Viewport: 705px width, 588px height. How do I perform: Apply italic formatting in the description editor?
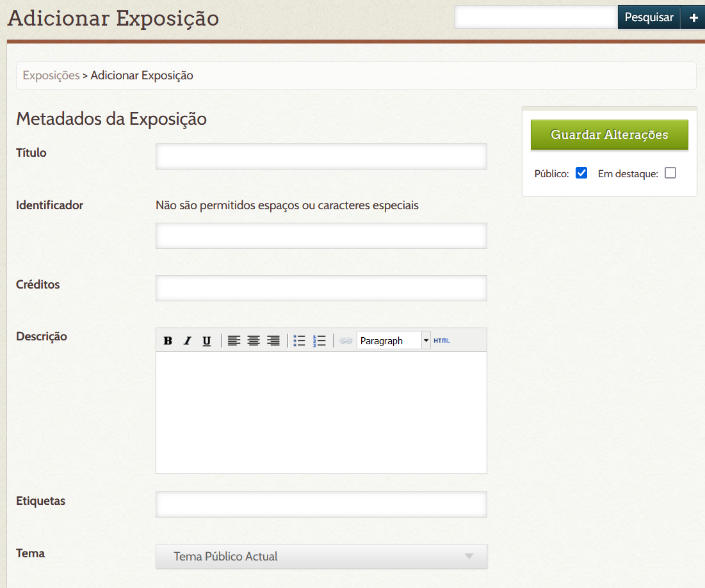pos(187,340)
